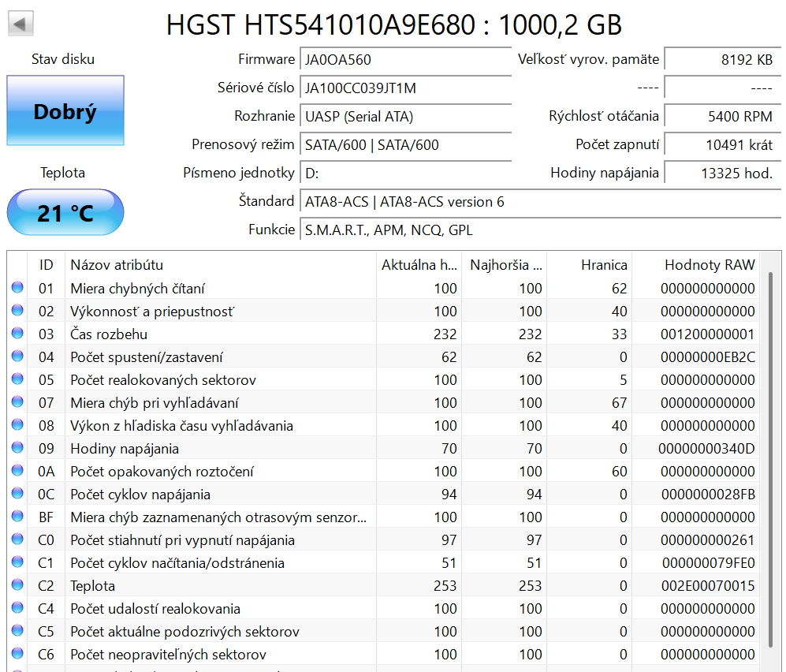Viewport: 786px width, 672px height.
Task: Sort the list by the "ID" column header
Action: pos(47,265)
